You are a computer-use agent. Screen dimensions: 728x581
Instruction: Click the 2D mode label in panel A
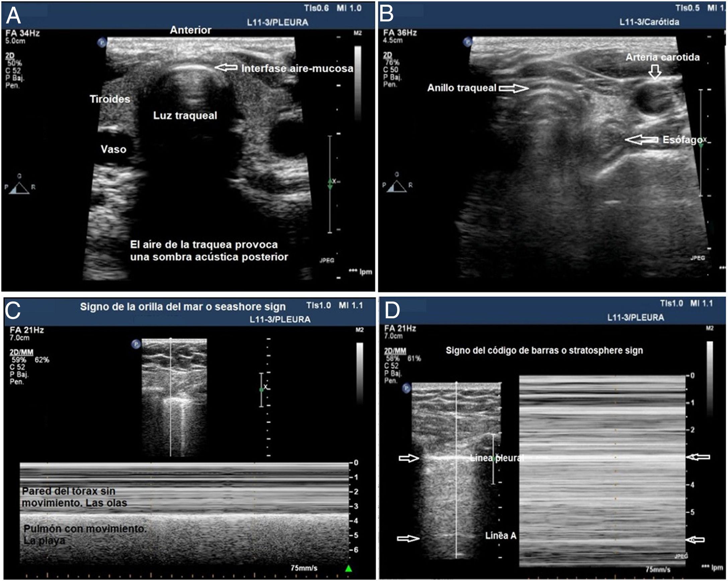[x=10, y=56]
